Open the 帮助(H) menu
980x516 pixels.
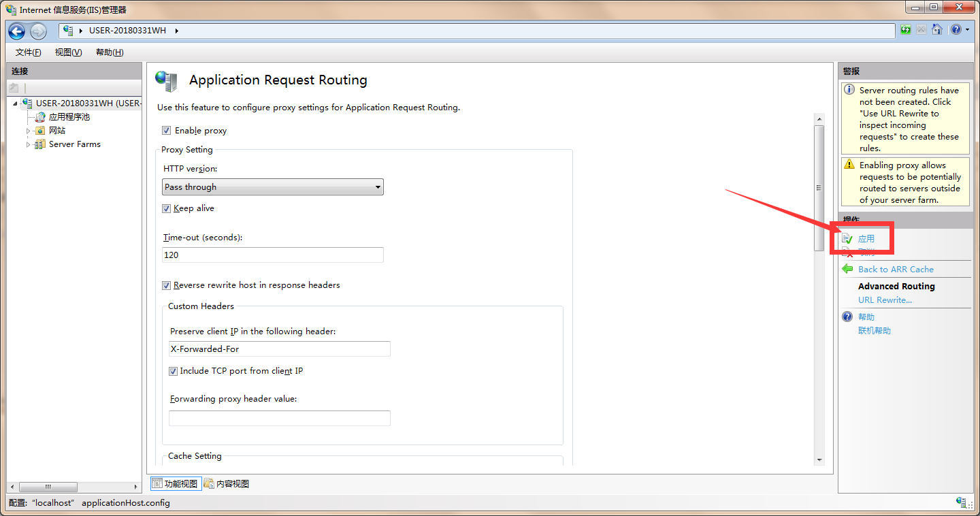110,52
